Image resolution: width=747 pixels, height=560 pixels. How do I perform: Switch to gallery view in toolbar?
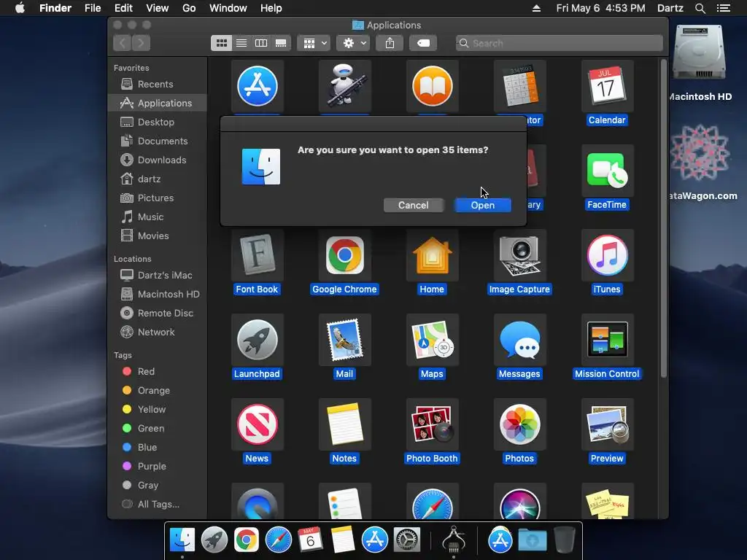281,43
